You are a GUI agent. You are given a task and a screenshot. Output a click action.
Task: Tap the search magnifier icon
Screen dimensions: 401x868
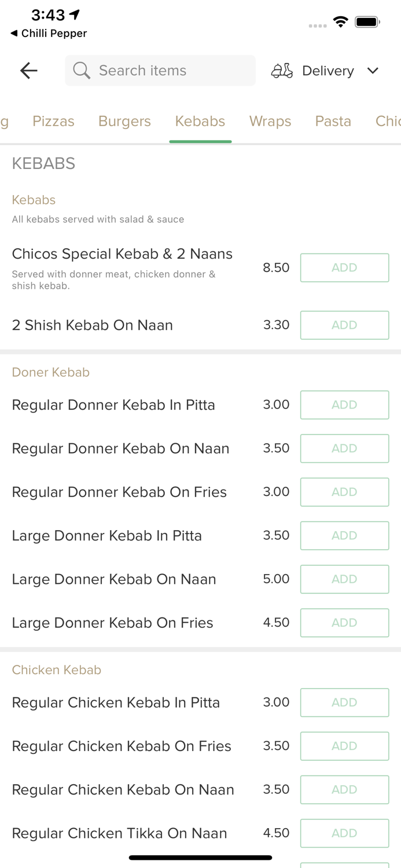(x=82, y=71)
